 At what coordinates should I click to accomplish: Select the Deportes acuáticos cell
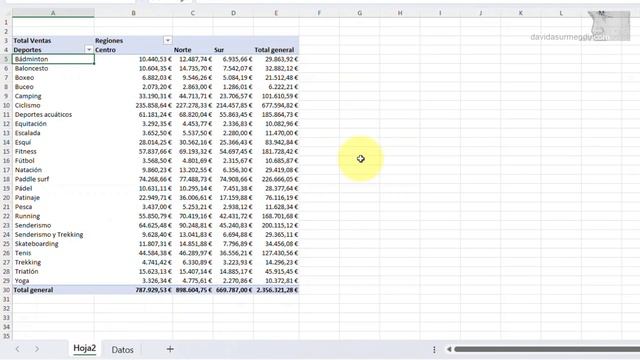[53, 114]
